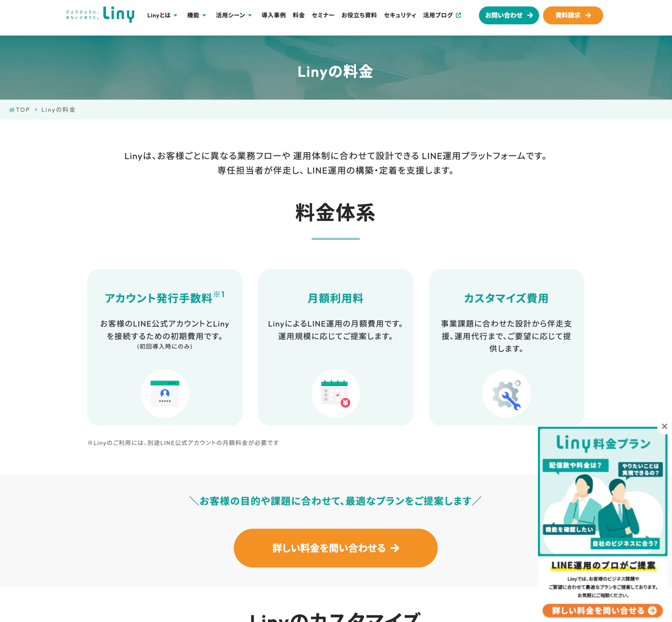Screen dimensions: 672x622
Task: Click external link icon next to 活用ブログ
Action: tap(458, 15)
